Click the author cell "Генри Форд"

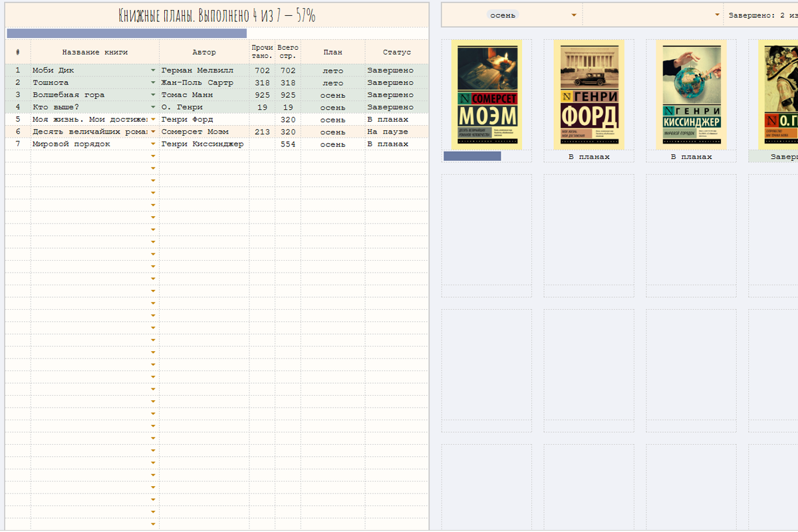(x=204, y=120)
